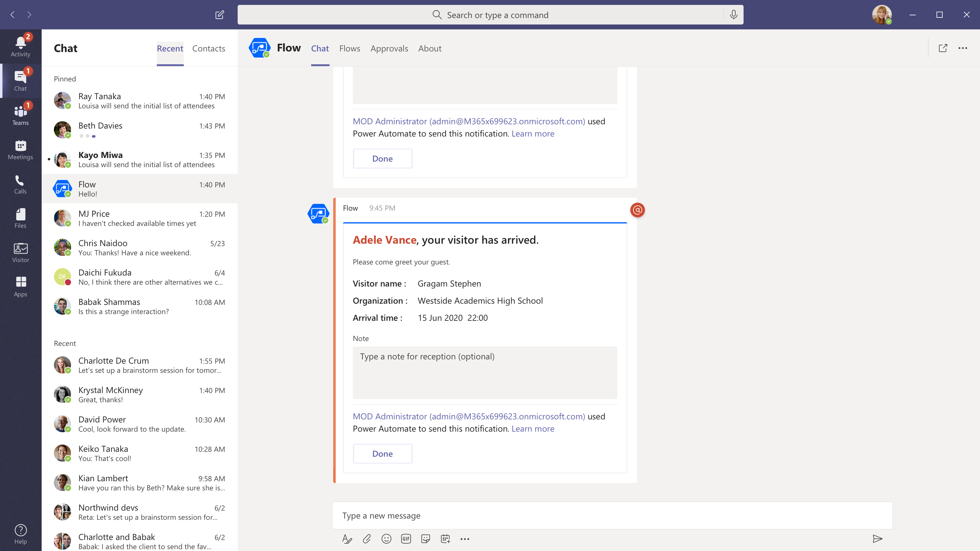This screenshot has height=551, width=980.
Task: Expand the message formatting options toolbar
Action: click(x=347, y=538)
